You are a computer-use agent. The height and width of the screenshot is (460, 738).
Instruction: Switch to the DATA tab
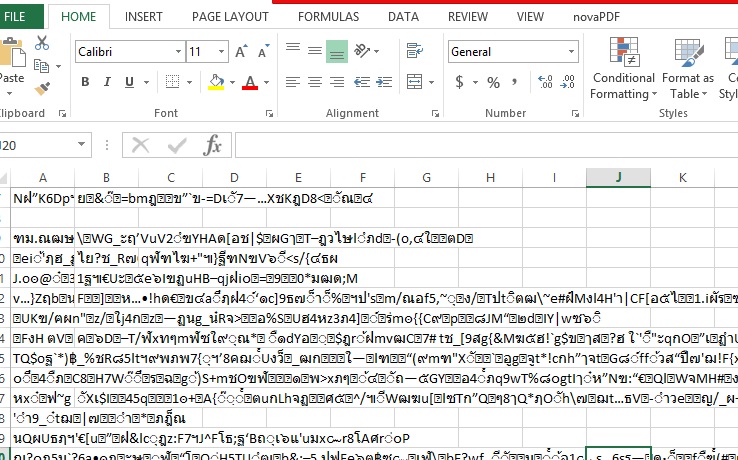(x=403, y=17)
